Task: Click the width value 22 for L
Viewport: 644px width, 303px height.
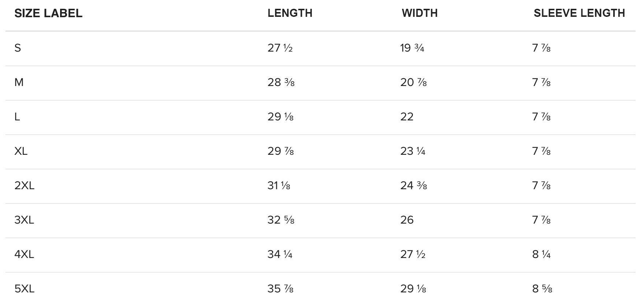Action: (x=407, y=117)
